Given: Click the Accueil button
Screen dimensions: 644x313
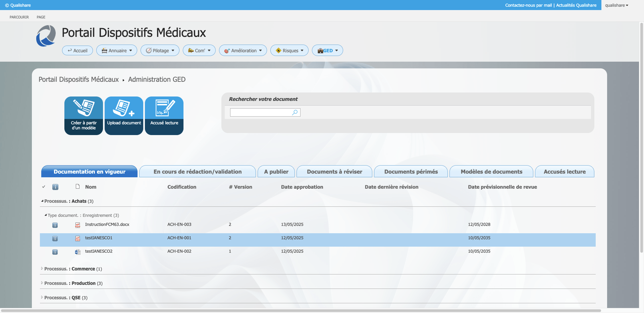Looking at the screenshot, I should tap(77, 50).
